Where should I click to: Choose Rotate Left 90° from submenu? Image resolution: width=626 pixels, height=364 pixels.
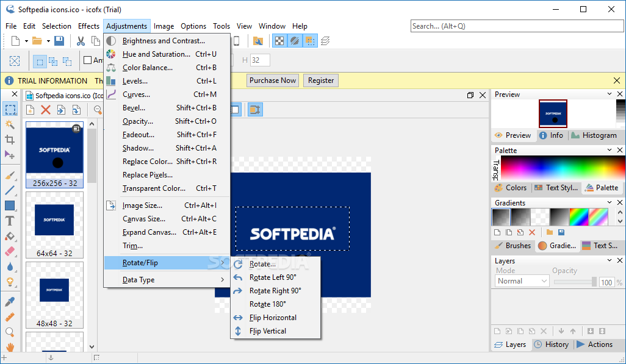click(275, 277)
